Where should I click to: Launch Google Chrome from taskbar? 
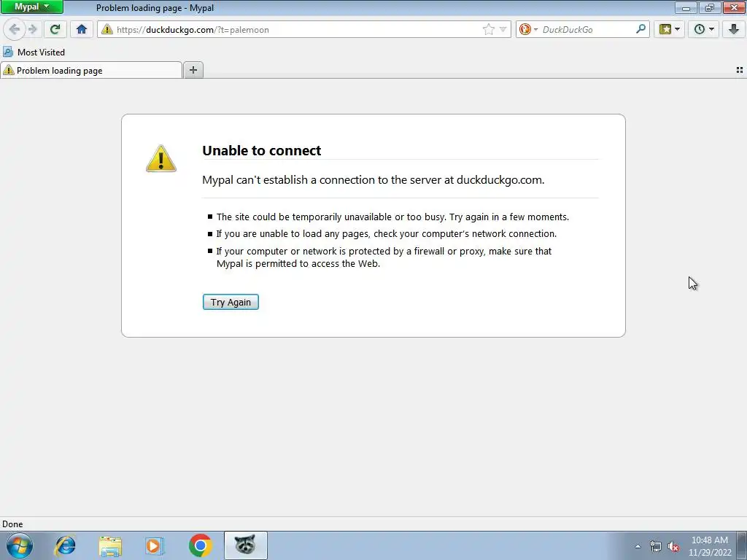[200, 545]
